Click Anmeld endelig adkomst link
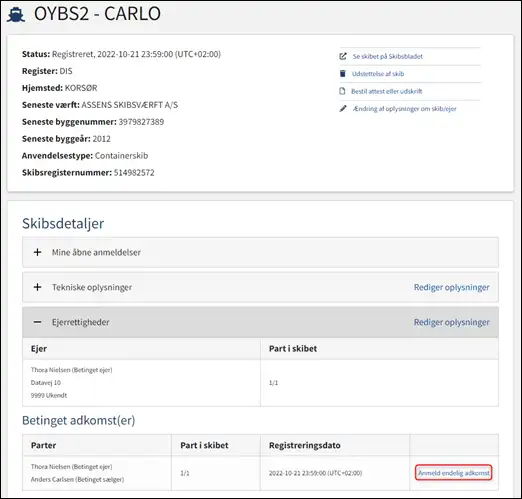522x499 pixels. point(454,473)
